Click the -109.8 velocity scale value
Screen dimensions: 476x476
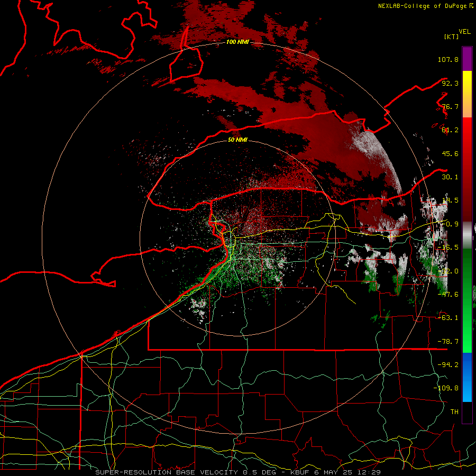tap(446, 388)
